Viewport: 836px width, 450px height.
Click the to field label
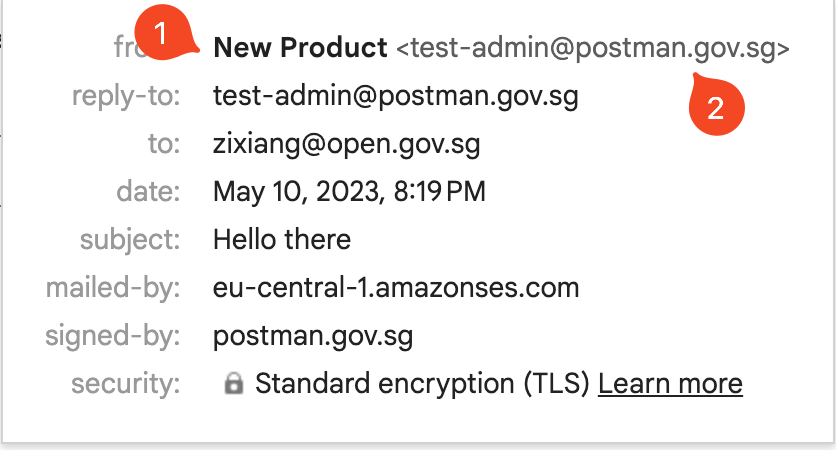(164, 144)
